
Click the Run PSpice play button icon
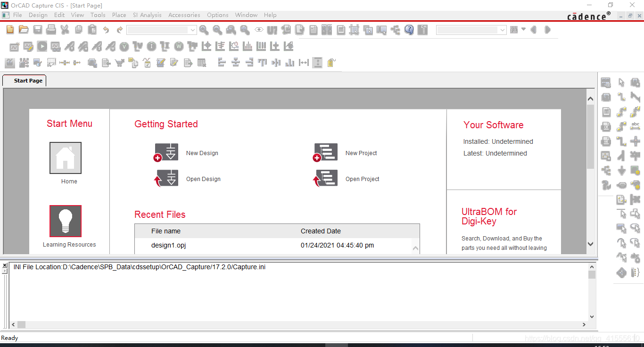42,46
